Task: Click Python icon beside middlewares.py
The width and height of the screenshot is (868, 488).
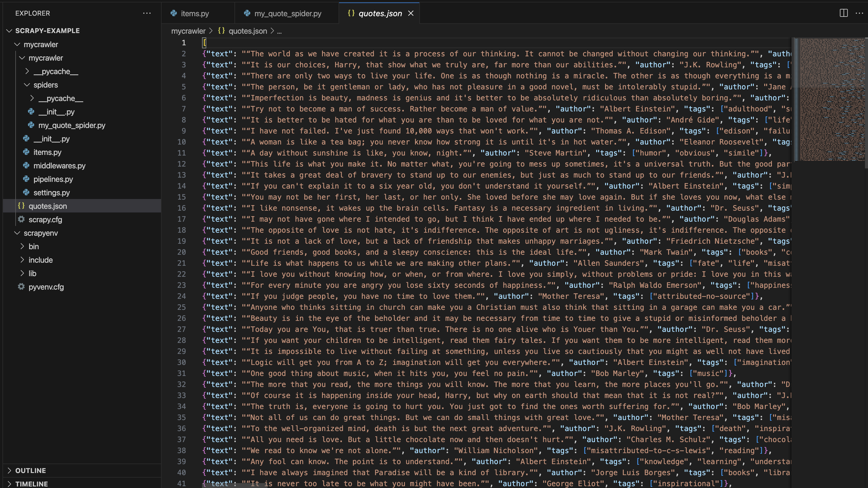Action: tap(26, 166)
